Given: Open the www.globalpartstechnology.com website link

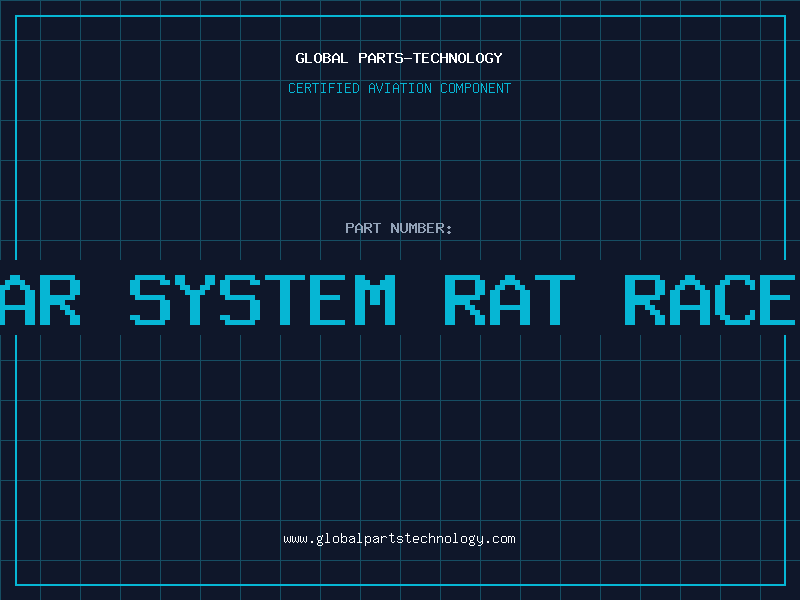Looking at the screenshot, I should pyautogui.click(x=399, y=539).
